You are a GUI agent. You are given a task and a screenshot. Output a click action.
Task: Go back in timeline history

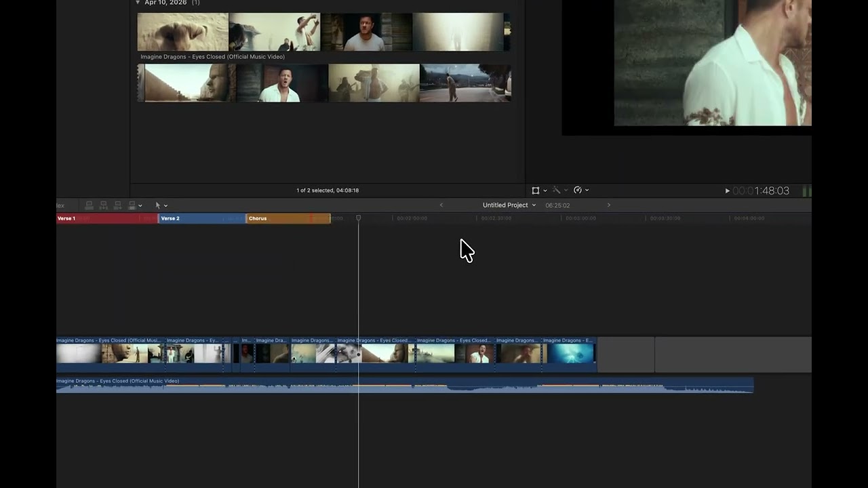pyautogui.click(x=441, y=205)
